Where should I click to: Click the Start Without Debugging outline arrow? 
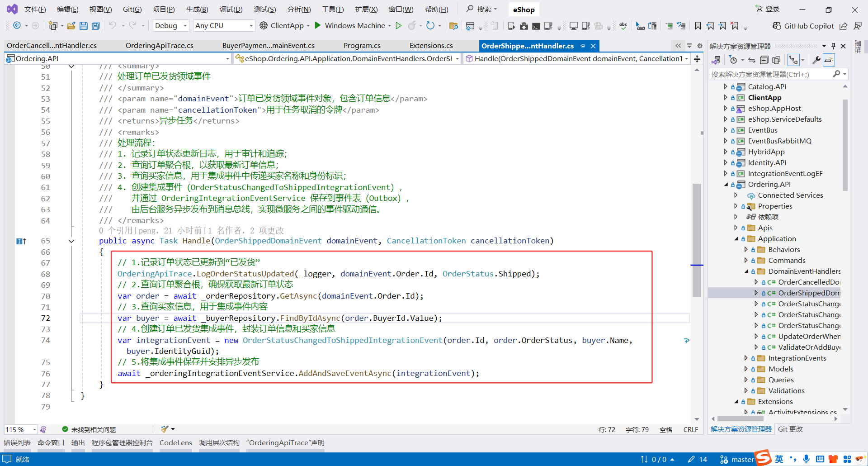(398, 26)
